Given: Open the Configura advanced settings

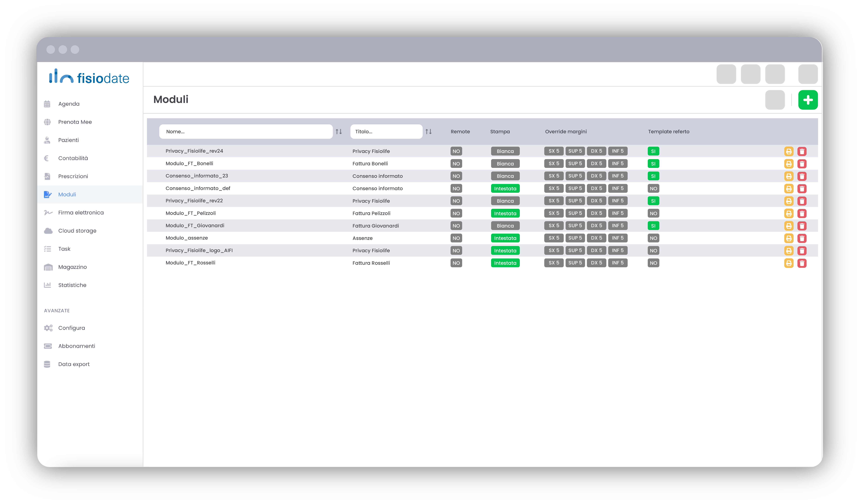Looking at the screenshot, I should coord(71,328).
